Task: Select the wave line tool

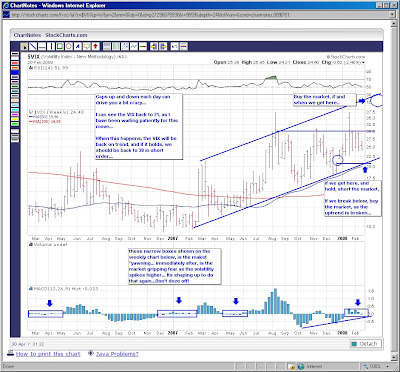Action: click(x=134, y=46)
